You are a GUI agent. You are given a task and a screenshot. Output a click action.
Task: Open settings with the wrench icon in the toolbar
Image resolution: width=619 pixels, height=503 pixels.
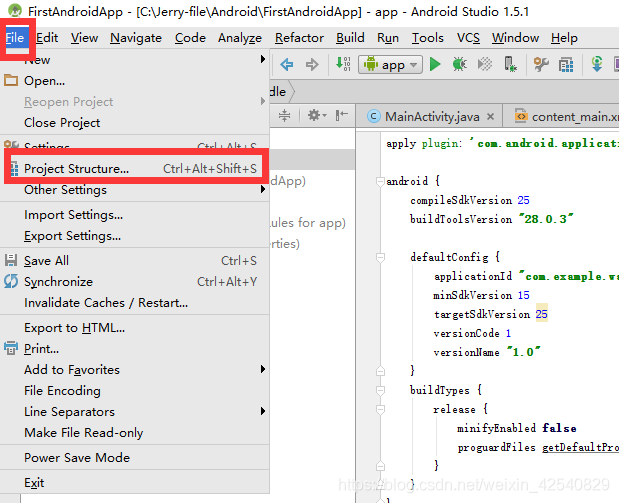point(541,64)
